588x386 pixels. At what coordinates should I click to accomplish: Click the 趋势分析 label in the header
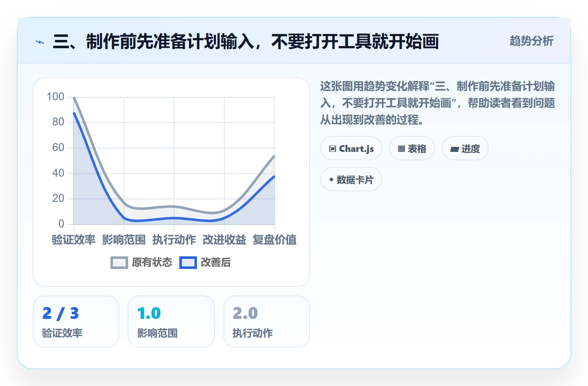[531, 41]
